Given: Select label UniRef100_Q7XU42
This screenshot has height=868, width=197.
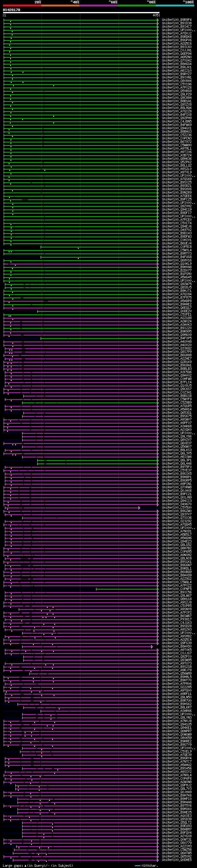Looking at the screenshot, I should click(x=177, y=61).
